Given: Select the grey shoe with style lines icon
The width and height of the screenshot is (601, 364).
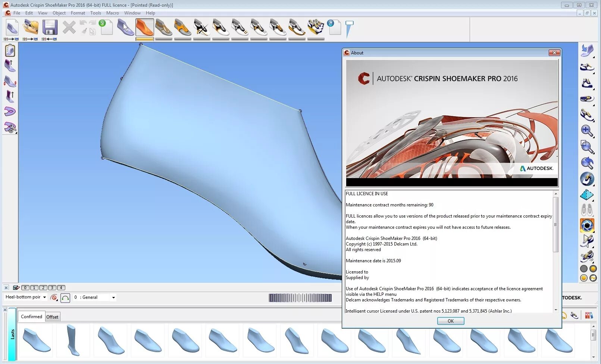Looking at the screenshot, I should tap(164, 27).
